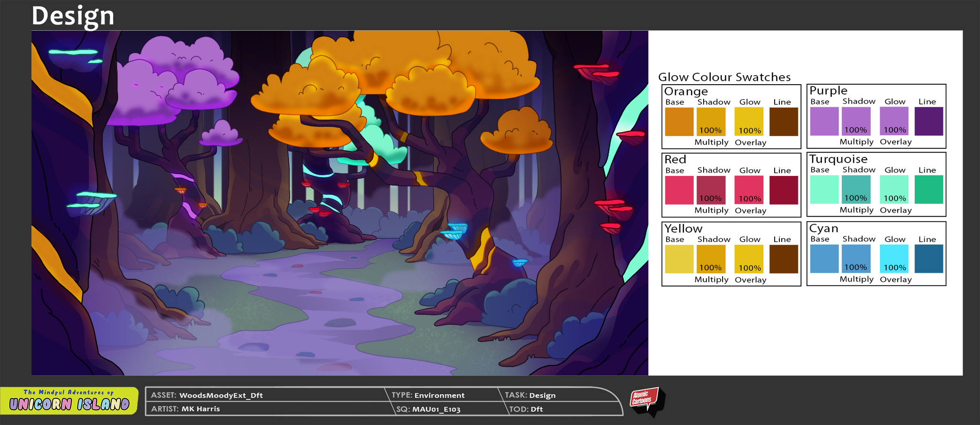This screenshot has width=980, height=425.
Task: Pick the Orange Line dark brown swatch
Action: 784,122
